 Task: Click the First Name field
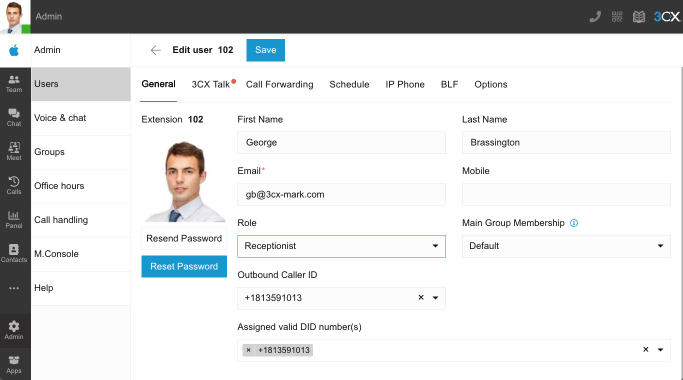click(x=341, y=142)
